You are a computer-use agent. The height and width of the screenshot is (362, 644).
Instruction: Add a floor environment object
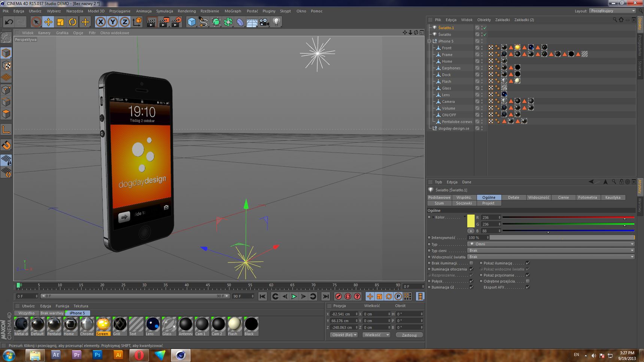pyautogui.click(x=252, y=22)
